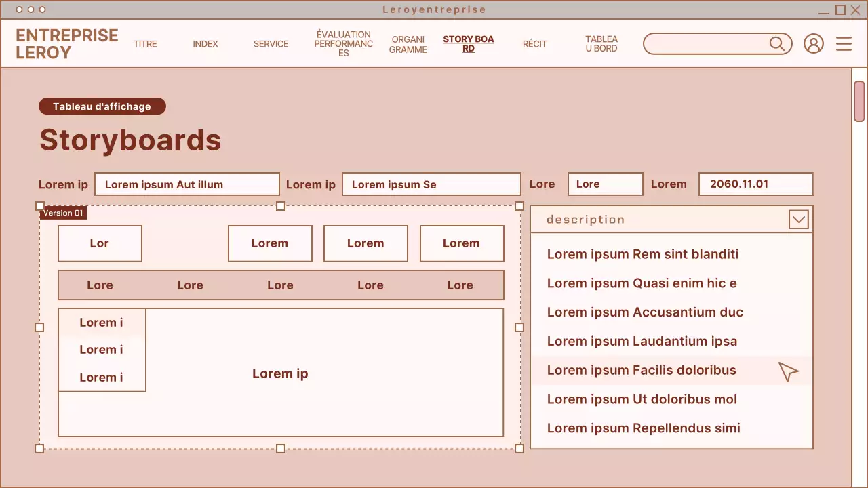Viewport: 868px width, 488px height.
Task: Navigate to ÉVALUATION PERFORMANCES
Action: (343, 43)
